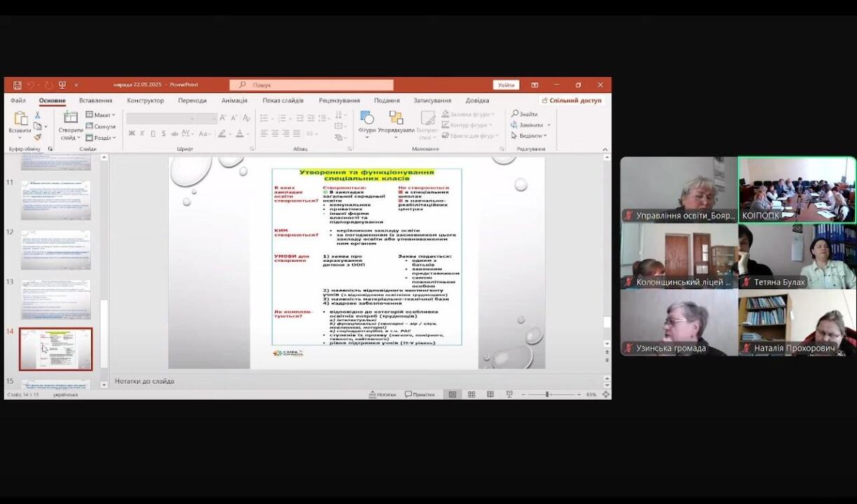
Task: Start slideshow from the quick access toolbar
Action: pyautogui.click(x=62, y=85)
